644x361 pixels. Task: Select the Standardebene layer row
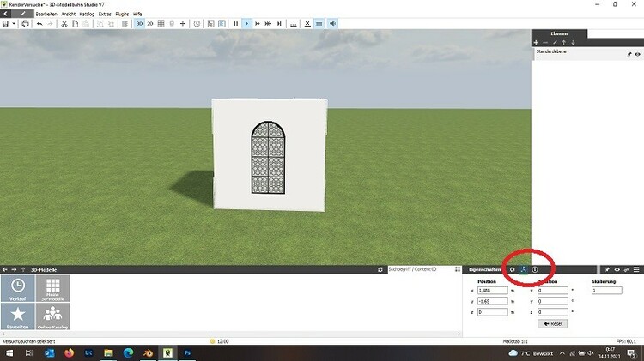click(x=587, y=54)
